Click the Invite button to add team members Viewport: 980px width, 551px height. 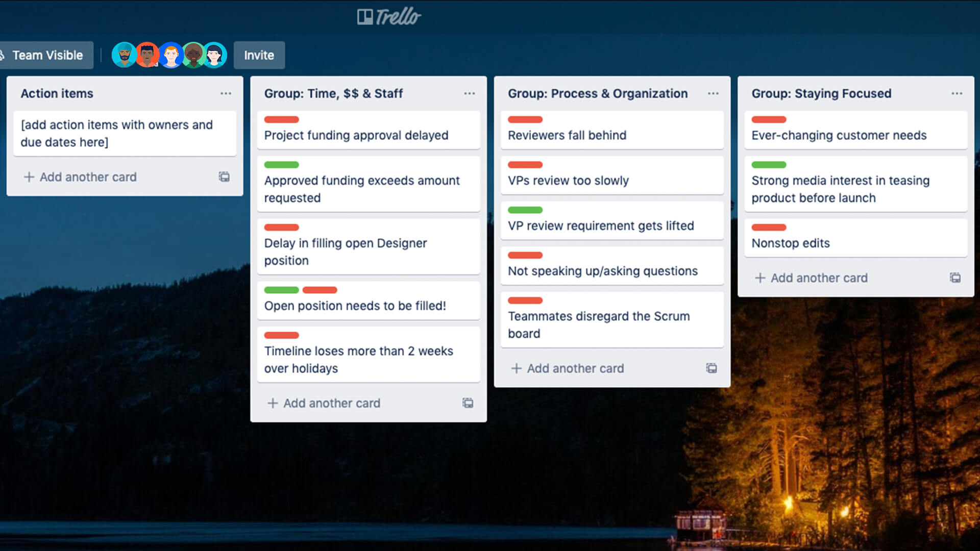[x=258, y=55]
